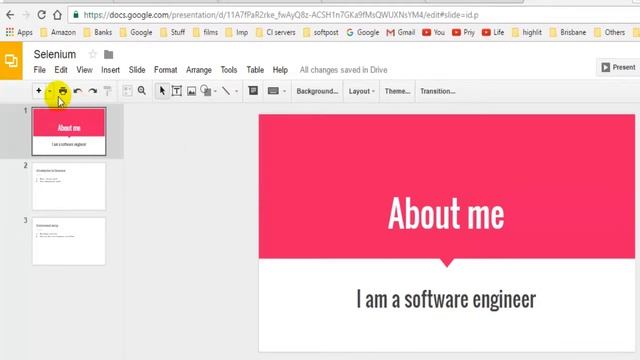Click the browser address bar URL
640x360 pixels.
(281, 15)
